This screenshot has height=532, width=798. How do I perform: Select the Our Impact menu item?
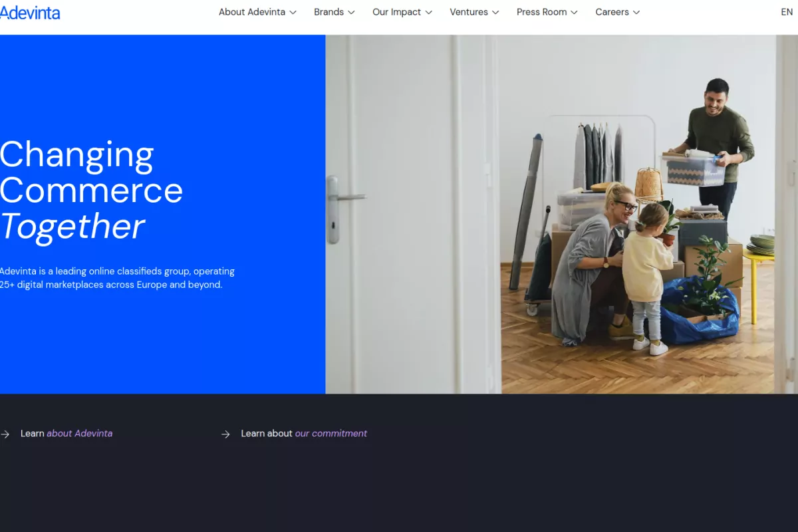(397, 12)
